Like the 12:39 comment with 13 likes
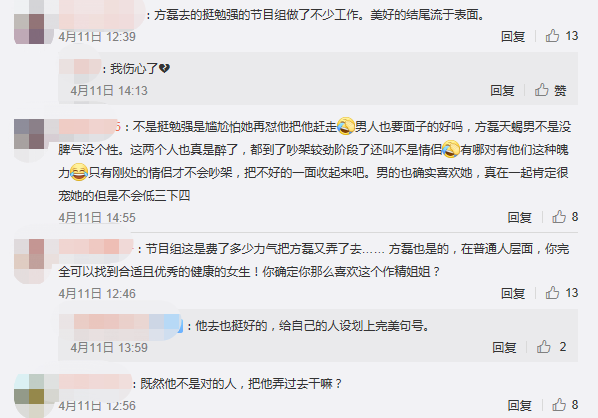The height and width of the screenshot is (418, 598). pyautogui.click(x=552, y=36)
